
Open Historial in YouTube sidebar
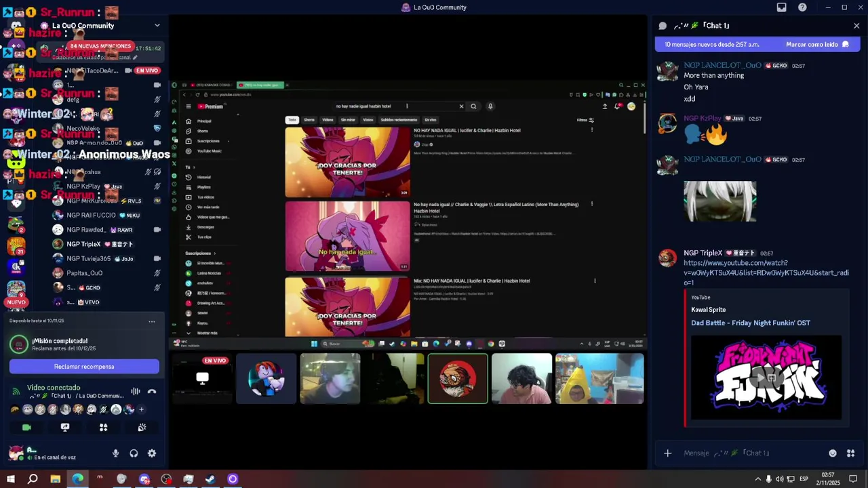(203, 177)
